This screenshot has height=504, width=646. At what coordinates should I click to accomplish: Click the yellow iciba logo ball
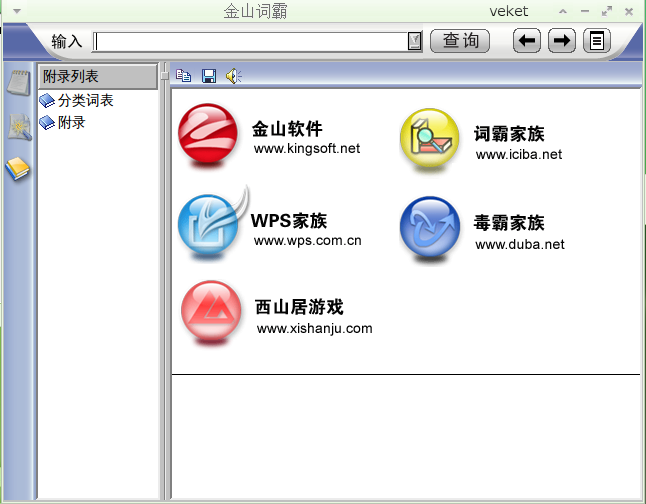coord(430,138)
